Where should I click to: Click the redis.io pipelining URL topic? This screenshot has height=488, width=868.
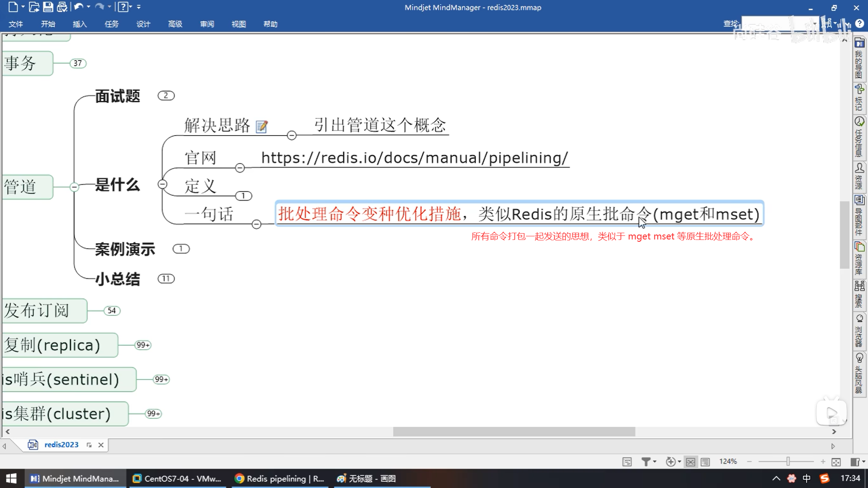(x=414, y=158)
